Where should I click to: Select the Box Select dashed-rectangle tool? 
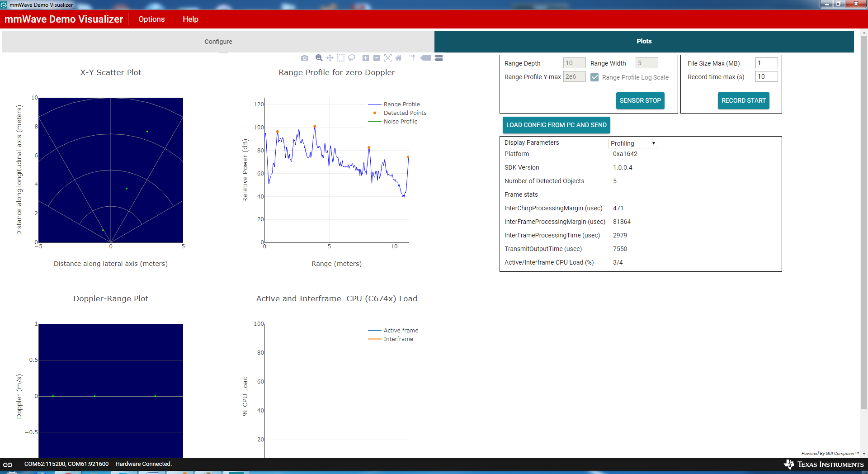341,58
